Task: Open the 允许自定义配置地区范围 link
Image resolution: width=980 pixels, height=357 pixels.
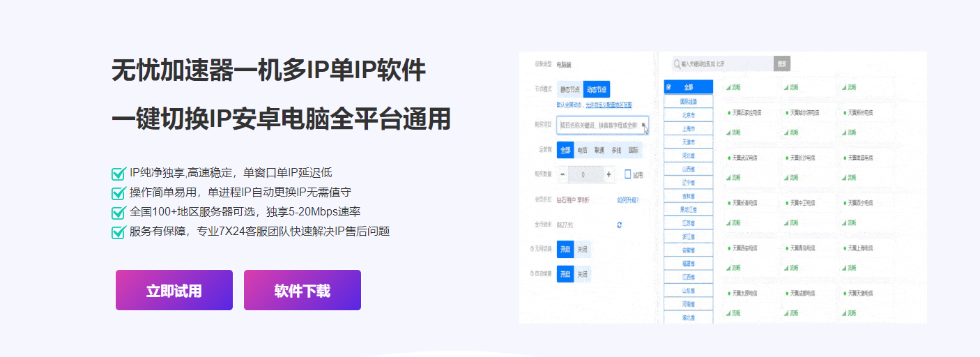Action: click(x=609, y=105)
